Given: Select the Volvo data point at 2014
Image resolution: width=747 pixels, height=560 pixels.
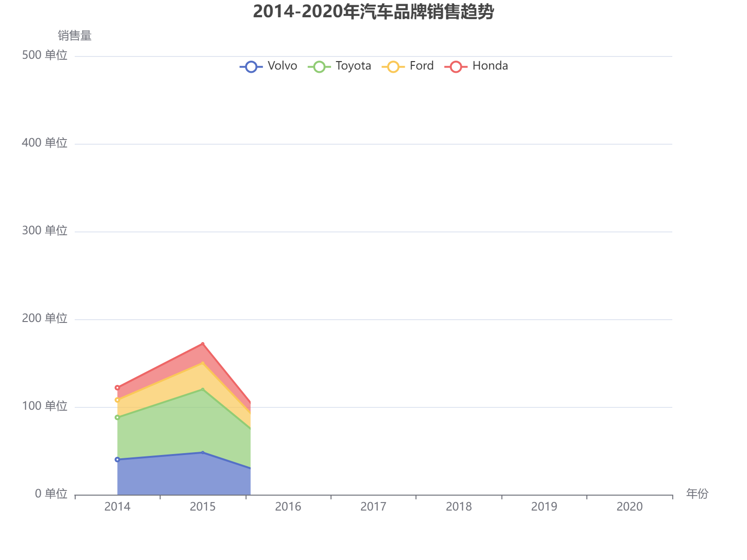Looking at the screenshot, I should 117,460.
